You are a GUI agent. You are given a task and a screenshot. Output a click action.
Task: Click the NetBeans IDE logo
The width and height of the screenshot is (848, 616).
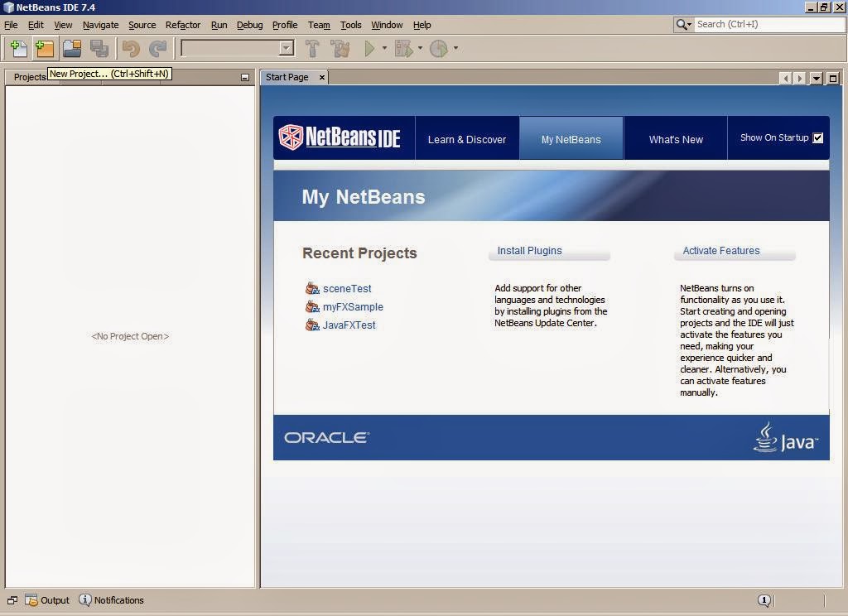coord(340,137)
